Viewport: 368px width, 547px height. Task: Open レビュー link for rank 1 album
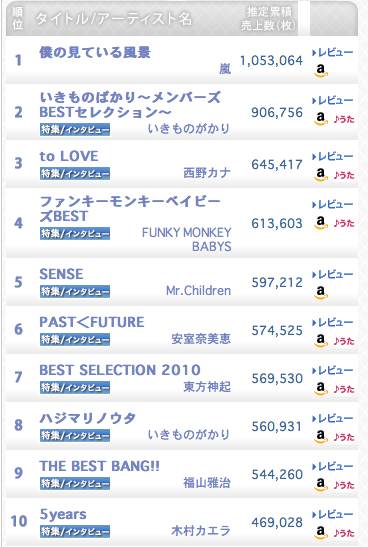click(x=332, y=53)
